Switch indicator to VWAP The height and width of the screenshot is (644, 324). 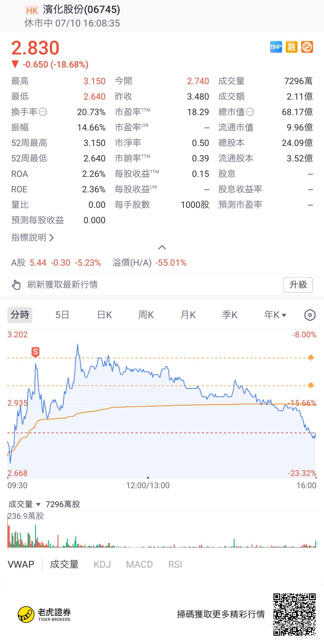21,565
